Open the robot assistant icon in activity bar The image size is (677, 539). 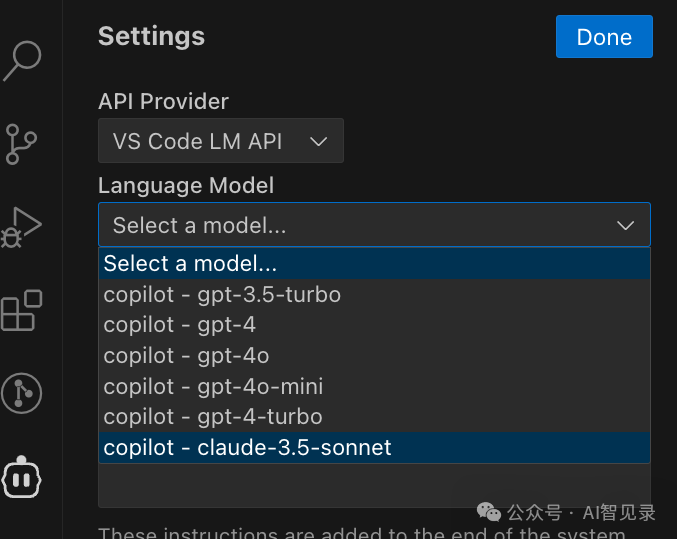[22, 477]
